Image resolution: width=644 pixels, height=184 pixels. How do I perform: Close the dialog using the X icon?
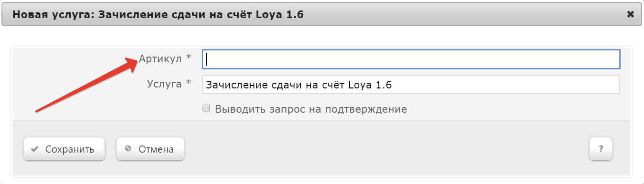(630, 14)
